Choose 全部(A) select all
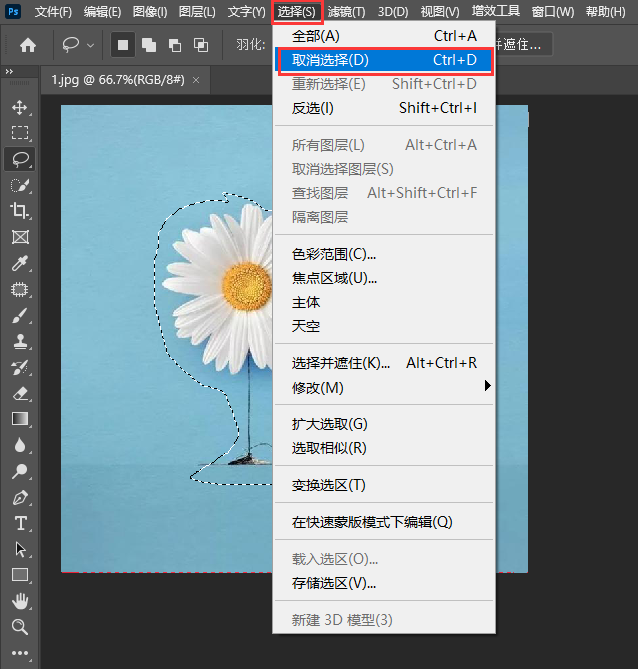 click(384, 36)
